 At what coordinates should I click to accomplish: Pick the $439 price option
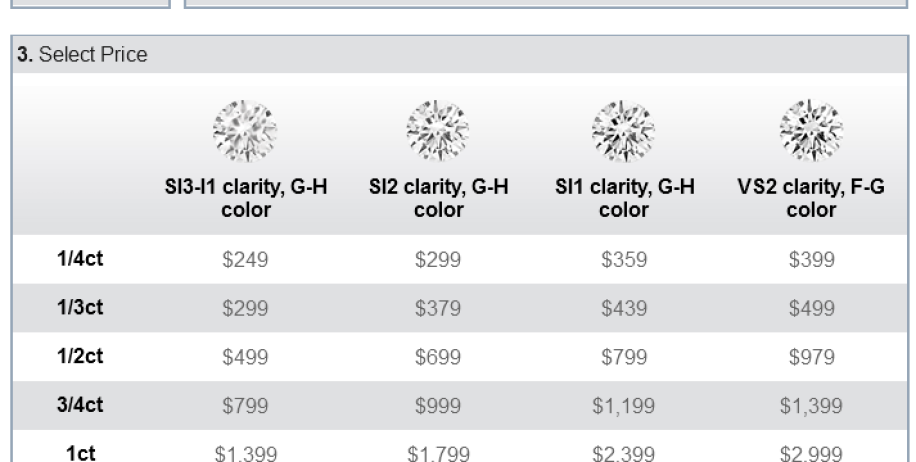pyautogui.click(x=624, y=308)
